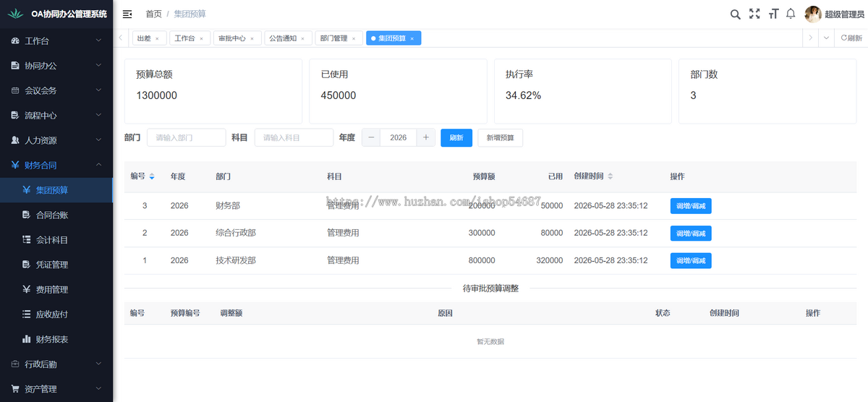Open the font size setting icon
Screen dimensions: 868x402
point(773,14)
